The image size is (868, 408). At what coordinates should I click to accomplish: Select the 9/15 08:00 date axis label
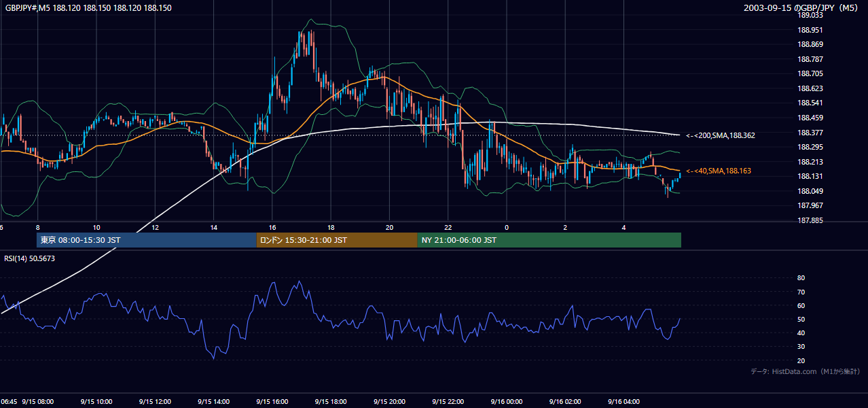[x=37, y=401]
